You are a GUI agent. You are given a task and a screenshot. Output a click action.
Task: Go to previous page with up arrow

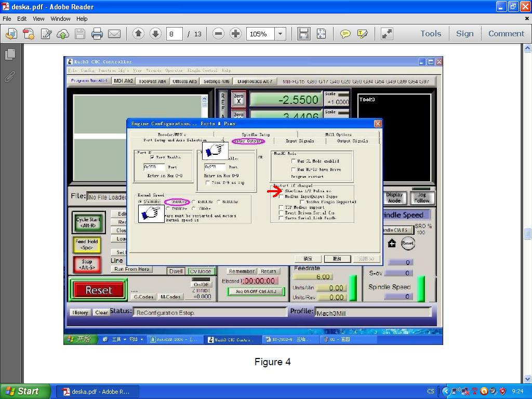pyautogui.click(x=138, y=34)
